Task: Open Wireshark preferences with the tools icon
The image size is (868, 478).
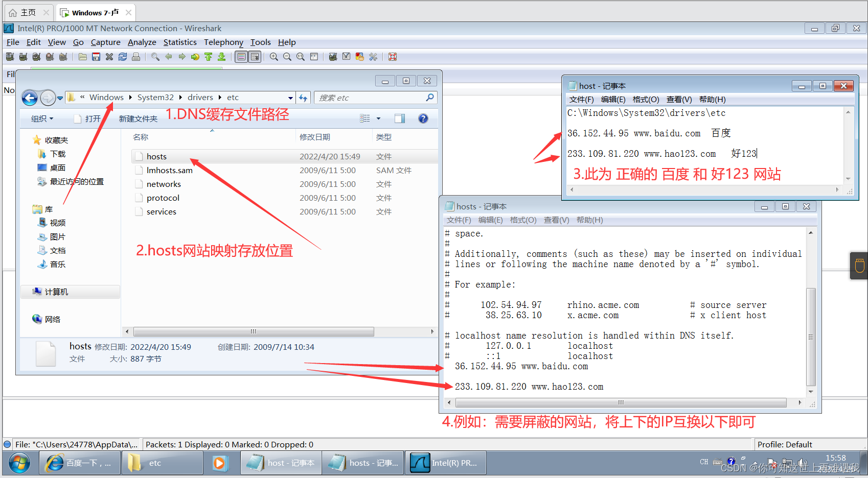Action: (373, 57)
